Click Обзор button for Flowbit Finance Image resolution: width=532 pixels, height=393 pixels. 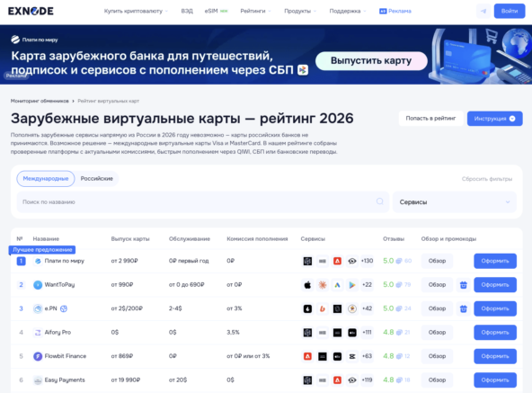437,356
